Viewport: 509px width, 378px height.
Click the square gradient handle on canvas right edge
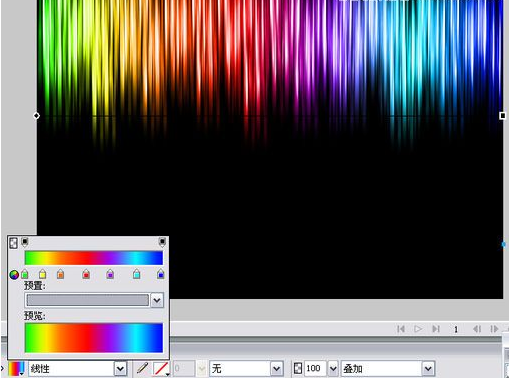pyautogui.click(x=503, y=116)
